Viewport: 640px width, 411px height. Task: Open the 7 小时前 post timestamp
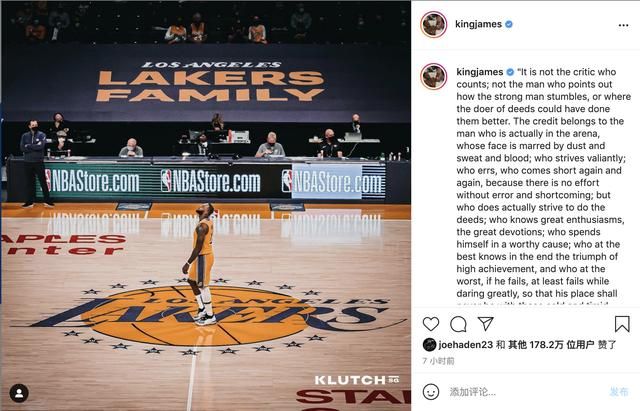pos(438,361)
